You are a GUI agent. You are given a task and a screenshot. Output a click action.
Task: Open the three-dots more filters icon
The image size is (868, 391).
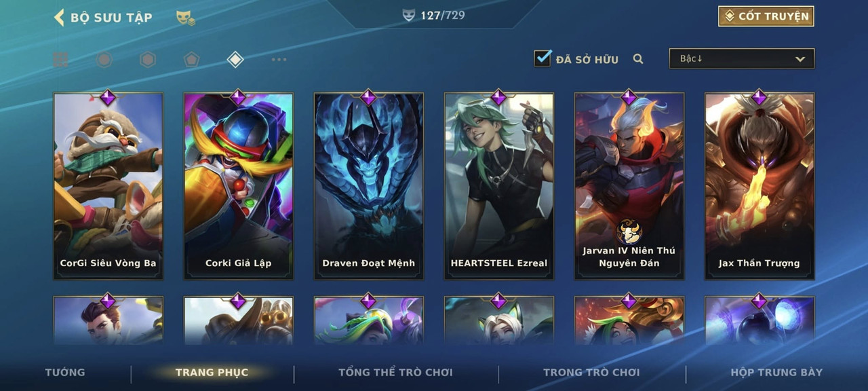pyautogui.click(x=279, y=60)
